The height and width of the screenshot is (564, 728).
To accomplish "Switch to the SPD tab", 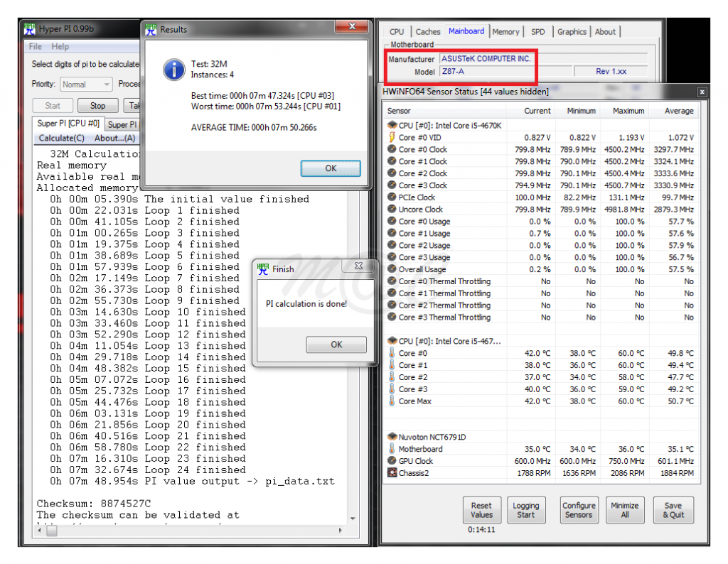I will [x=538, y=31].
